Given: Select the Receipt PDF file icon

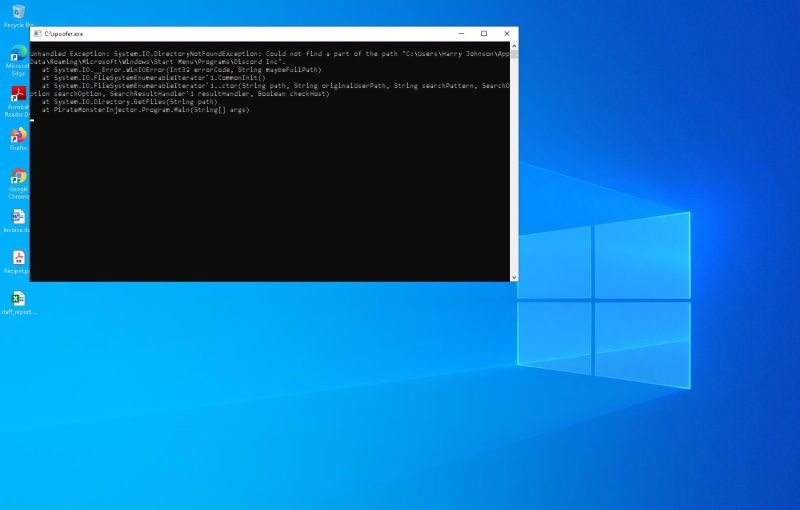Looking at the screenshot, I should 17,262.
